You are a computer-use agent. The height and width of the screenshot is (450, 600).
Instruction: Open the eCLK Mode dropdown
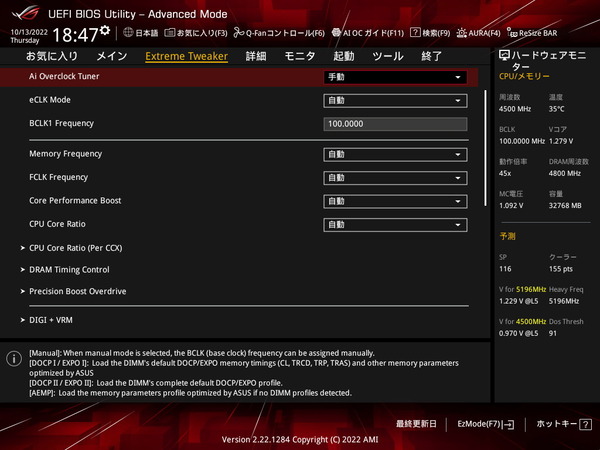tap(395, 100)
